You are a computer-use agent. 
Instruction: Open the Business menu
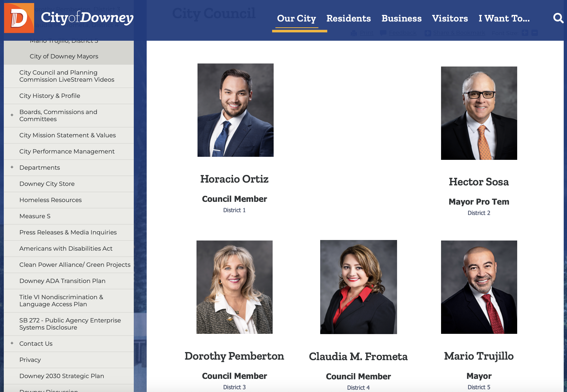tap(401, 18)
